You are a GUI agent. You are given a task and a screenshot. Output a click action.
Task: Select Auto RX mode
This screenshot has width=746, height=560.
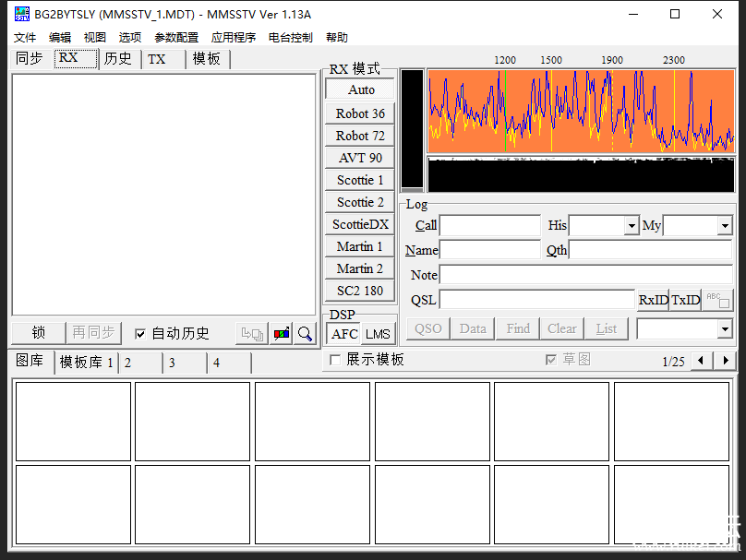pyautogui.click(x=360, y=89)
